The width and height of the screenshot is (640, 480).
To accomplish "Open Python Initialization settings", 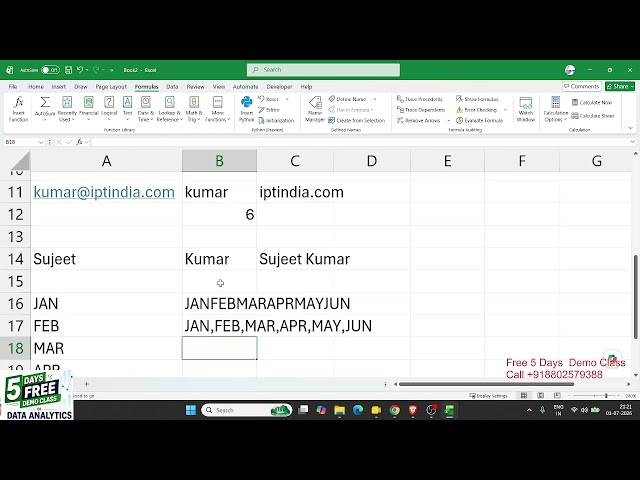I will point(276,120).
